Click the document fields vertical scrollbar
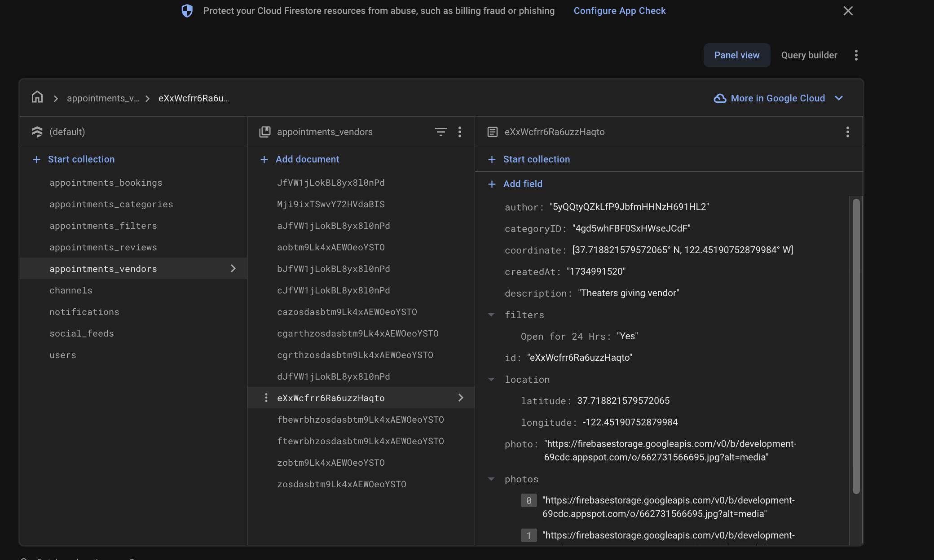This screenshot has height=560, width=934. (x=856, y=346)
